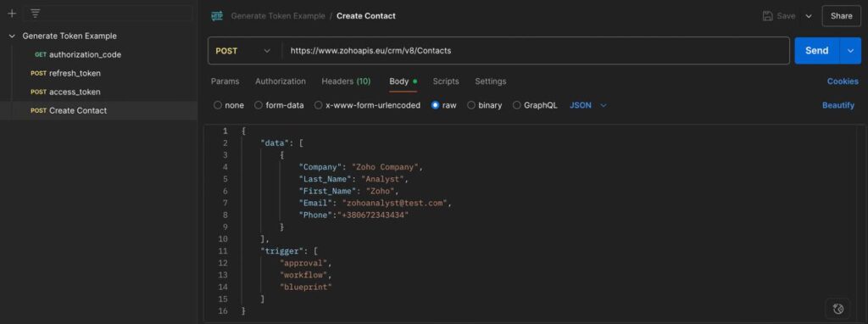Open the GET authorization_code request
This screenshot has width=868, height=324.
pos(98,55)
